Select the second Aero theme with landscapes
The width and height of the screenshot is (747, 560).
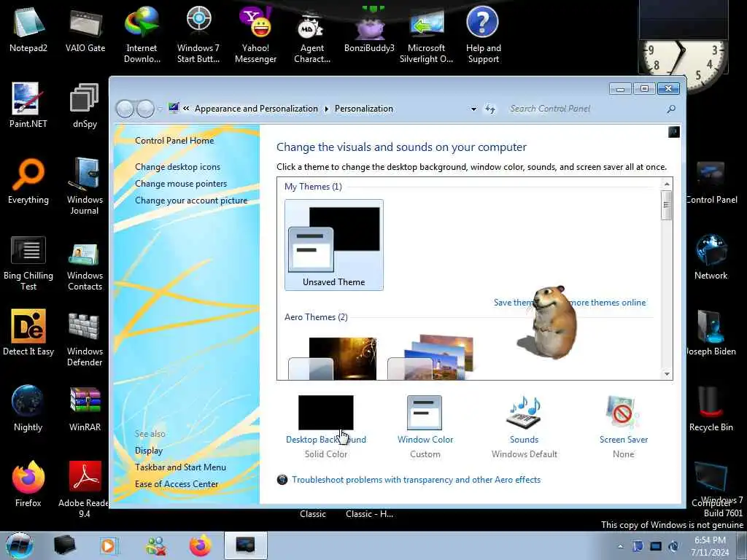(430, 357)
